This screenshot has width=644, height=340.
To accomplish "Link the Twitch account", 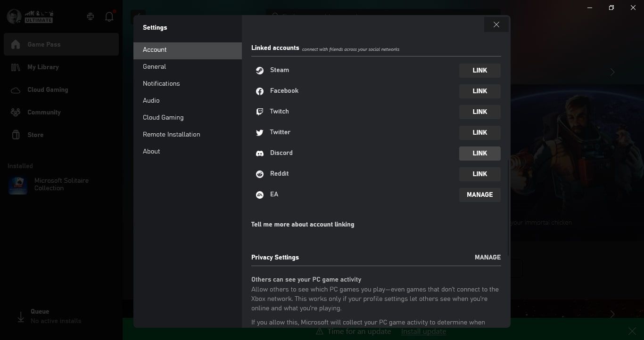I will tap(480, 112).
